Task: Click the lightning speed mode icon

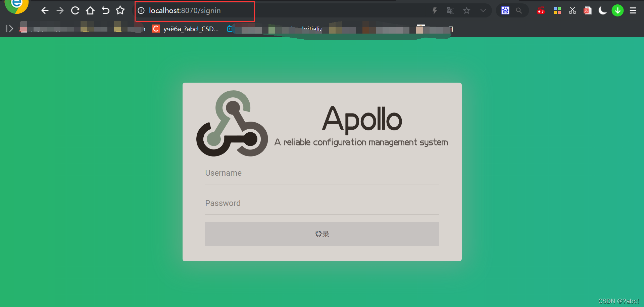Action: 435,11
